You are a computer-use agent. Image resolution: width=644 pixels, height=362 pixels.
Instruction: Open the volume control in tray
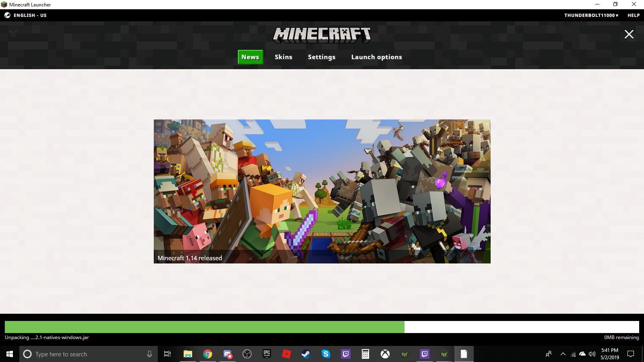(592, 354)
